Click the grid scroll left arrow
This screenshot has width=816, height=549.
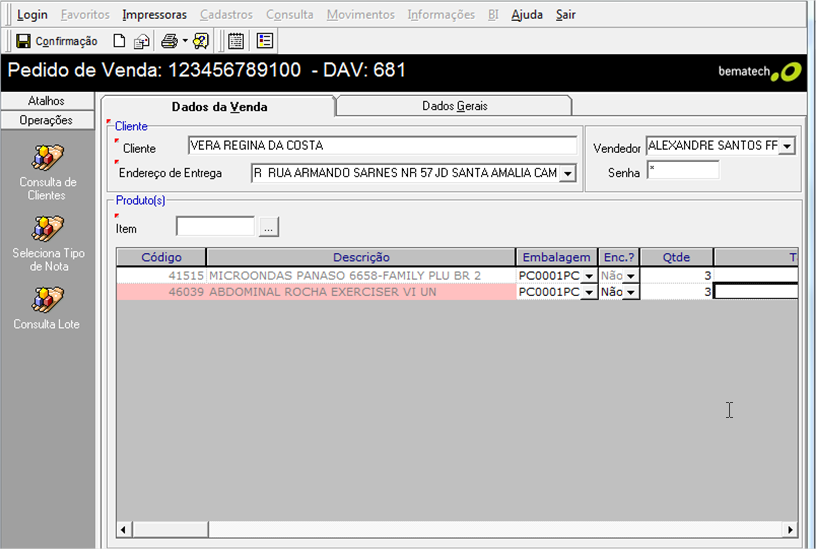point(124,530)
